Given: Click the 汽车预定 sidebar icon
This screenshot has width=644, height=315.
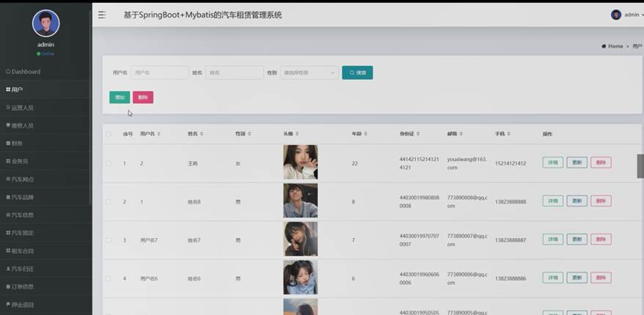Looking at the screenshot, I should coord(8,233).
